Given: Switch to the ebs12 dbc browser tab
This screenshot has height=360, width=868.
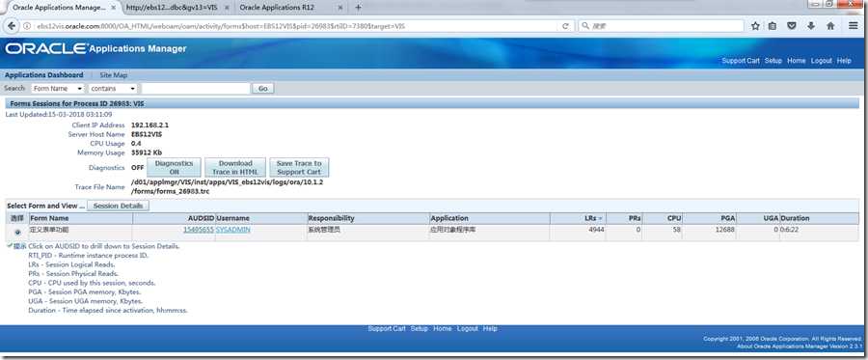Looking at the screenshot, I should click(x=172, y=8).
